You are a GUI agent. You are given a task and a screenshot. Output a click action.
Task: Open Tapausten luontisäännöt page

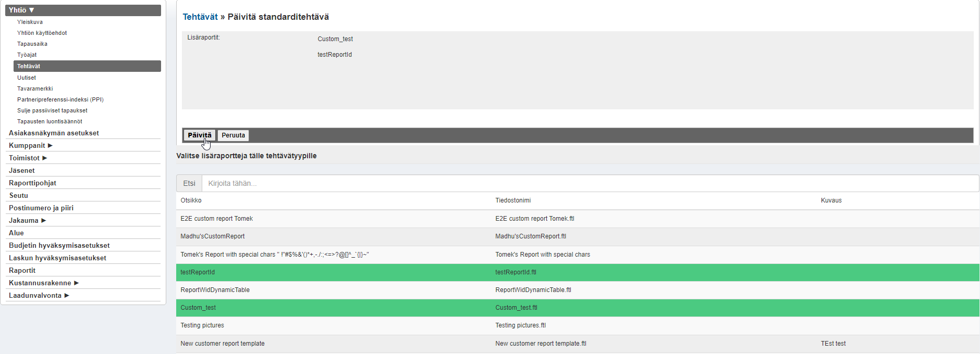pyautogui.click(x=50, y=121)
